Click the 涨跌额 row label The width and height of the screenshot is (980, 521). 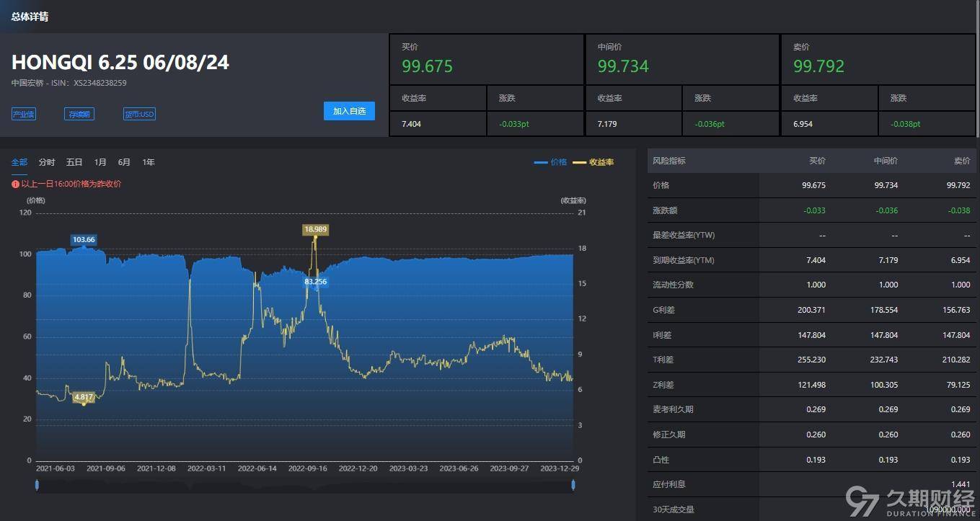pos(665,210)
